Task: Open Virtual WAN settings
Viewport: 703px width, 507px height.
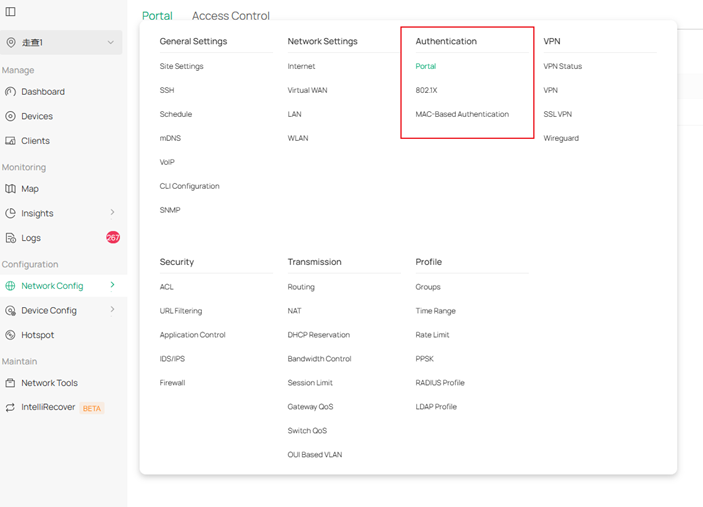Action: click(308, 90)
